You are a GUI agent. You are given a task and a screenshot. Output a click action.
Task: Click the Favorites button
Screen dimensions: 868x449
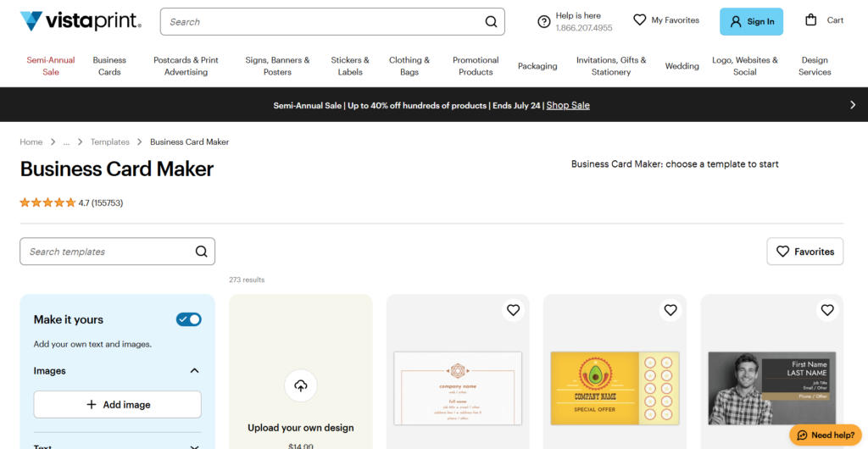pos(805,252)
